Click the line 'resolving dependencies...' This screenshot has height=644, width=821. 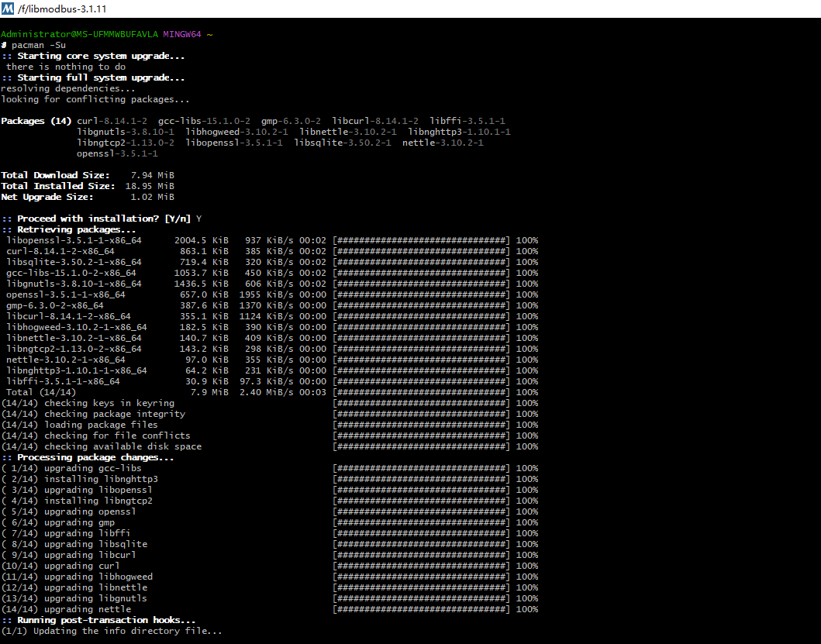click(68, 88)
